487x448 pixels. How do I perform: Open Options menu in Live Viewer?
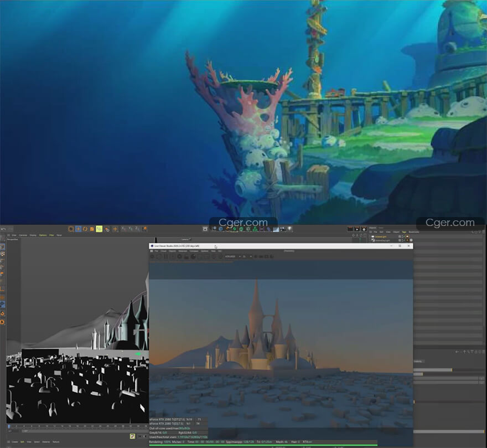[205, 251]
